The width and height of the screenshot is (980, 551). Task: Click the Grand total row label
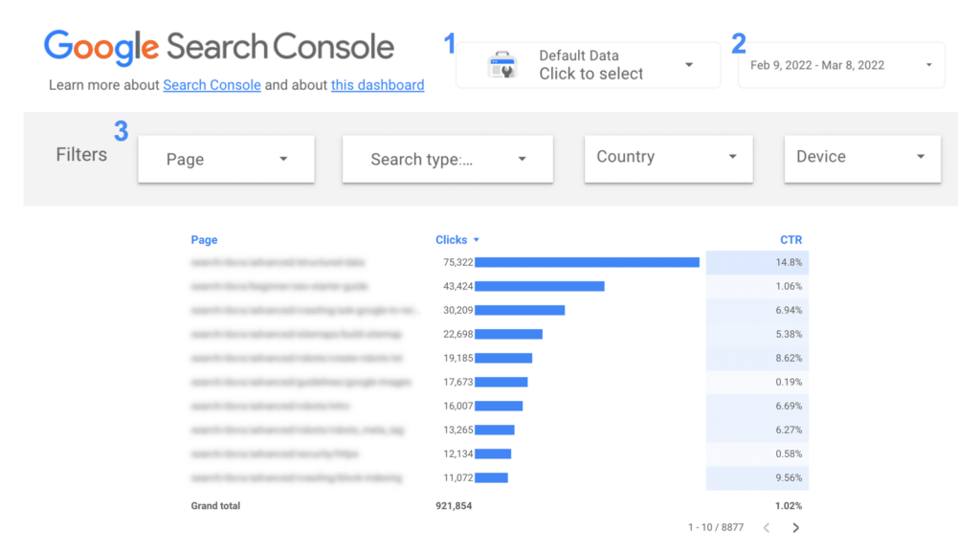pos(215,506)
